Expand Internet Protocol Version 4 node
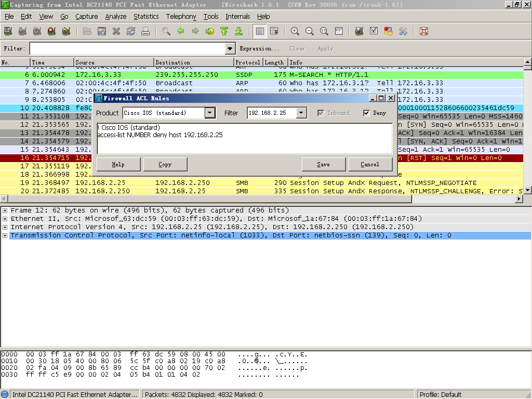The height and width of the screenshot is (399, 532). tap(5, 227)
